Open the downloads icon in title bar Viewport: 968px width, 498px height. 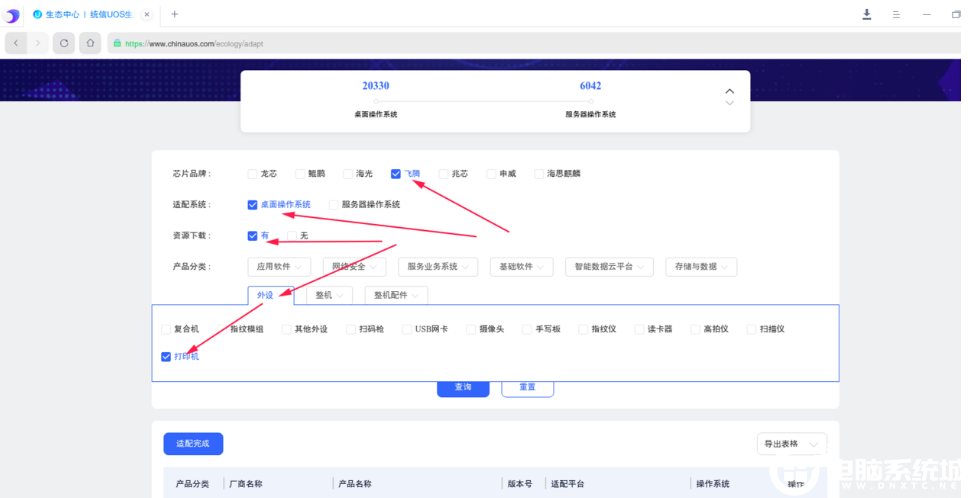(866, 14)
